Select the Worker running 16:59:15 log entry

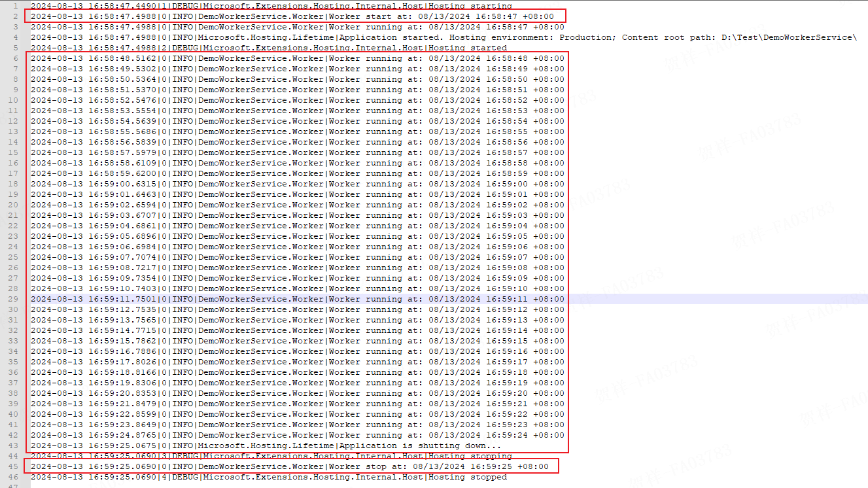pos(294,341)
